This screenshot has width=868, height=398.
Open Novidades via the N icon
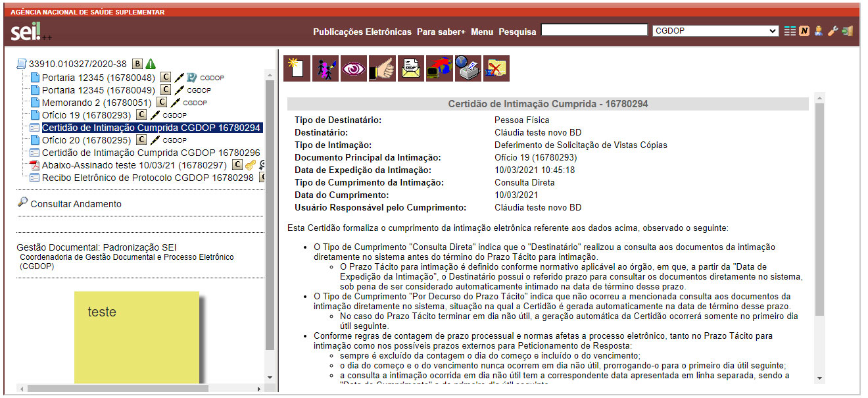pos(804,30)
